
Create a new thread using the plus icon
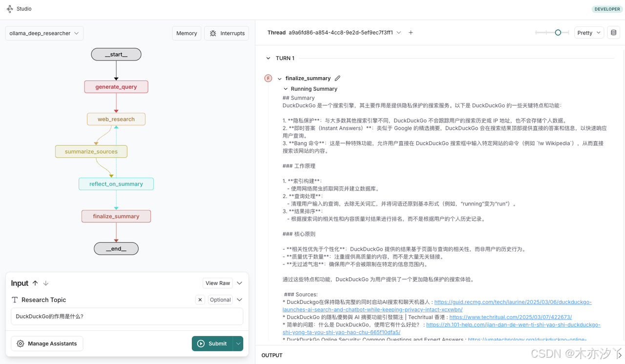point(411,32)
